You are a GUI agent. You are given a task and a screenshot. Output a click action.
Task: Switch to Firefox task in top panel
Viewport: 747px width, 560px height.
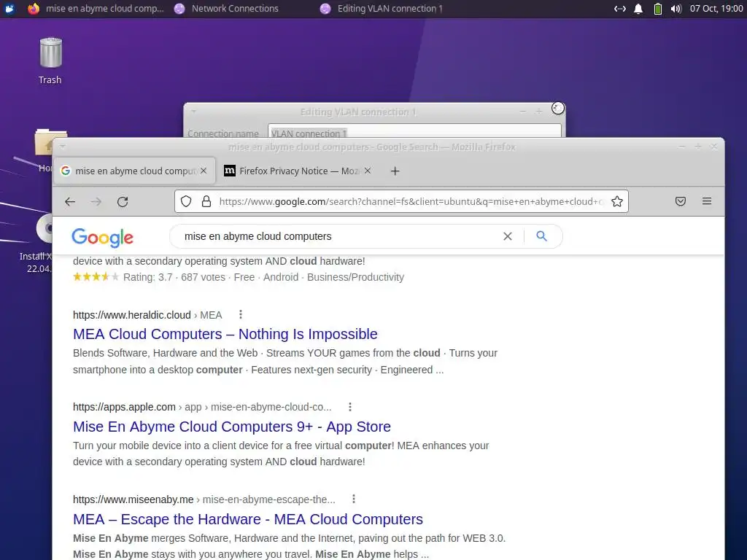(96, 9)
